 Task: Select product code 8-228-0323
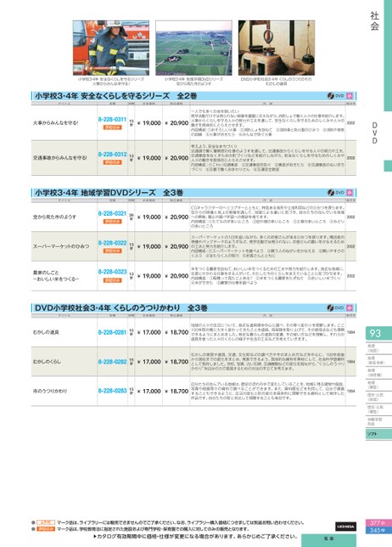point(112,272)
